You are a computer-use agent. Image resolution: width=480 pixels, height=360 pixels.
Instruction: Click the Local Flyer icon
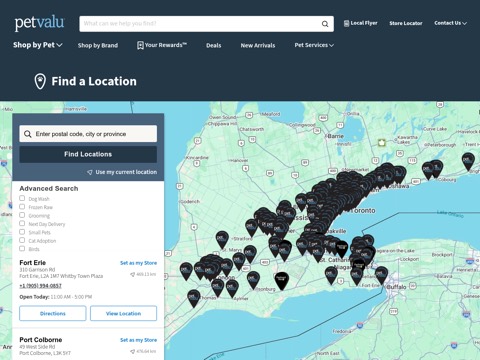[x=346, y=23]
